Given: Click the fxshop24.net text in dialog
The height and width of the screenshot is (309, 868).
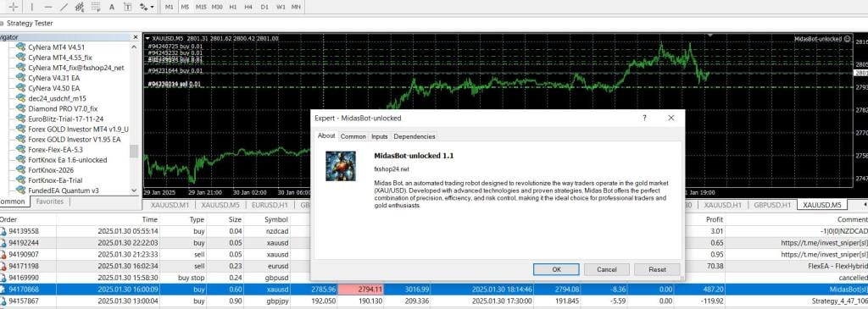Looking at the screenshot, I should [x=392, y=168].
